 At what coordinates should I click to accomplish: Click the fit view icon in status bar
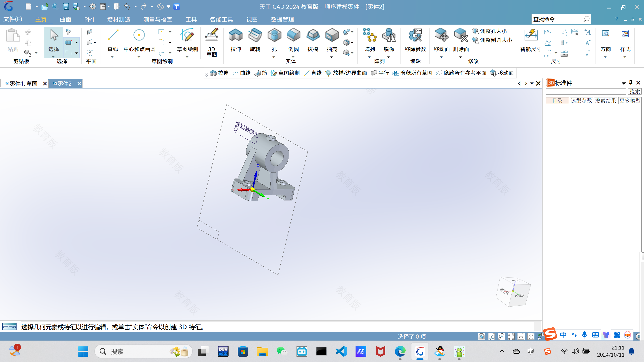point(511,337)
